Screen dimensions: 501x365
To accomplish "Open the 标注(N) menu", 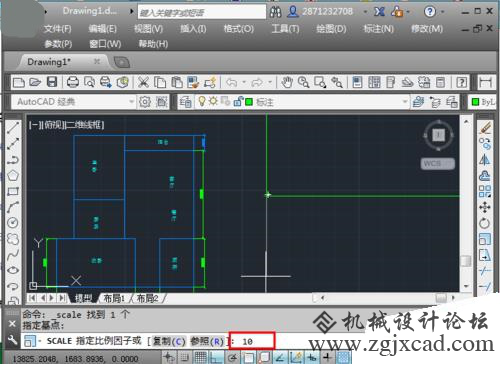I will (x=379, y=29).
